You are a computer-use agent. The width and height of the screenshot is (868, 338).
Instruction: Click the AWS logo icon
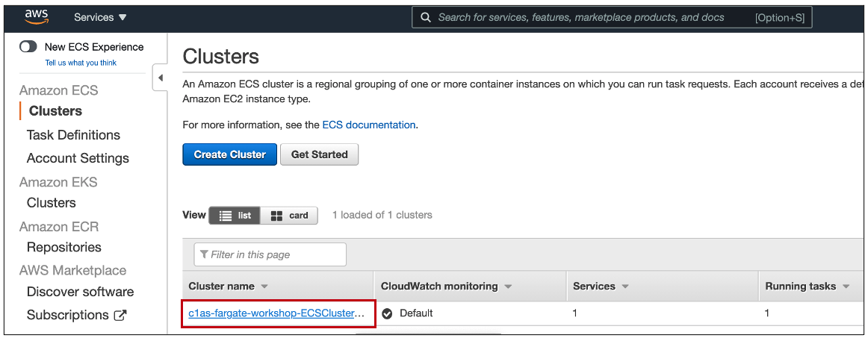click(x=37, y=17)
